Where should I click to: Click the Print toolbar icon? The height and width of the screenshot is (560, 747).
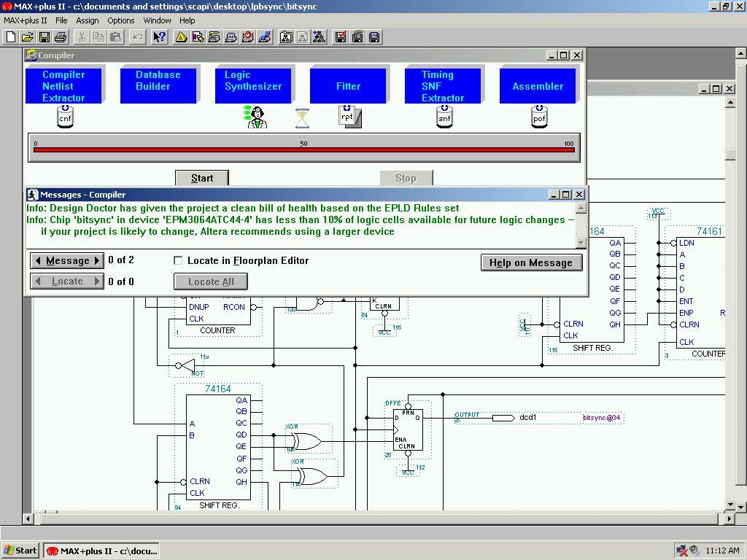click(x=61, y=37)
